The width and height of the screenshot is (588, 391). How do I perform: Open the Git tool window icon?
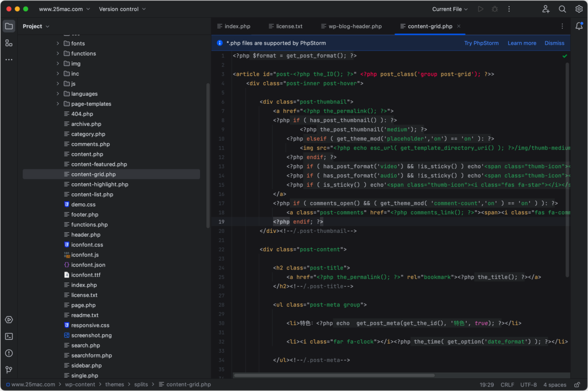9,370
